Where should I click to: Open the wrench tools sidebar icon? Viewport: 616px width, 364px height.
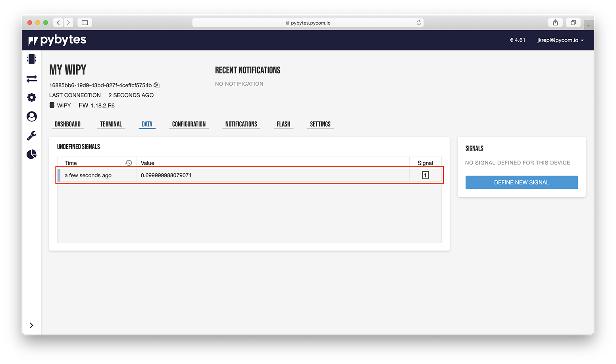pos(32,136)
